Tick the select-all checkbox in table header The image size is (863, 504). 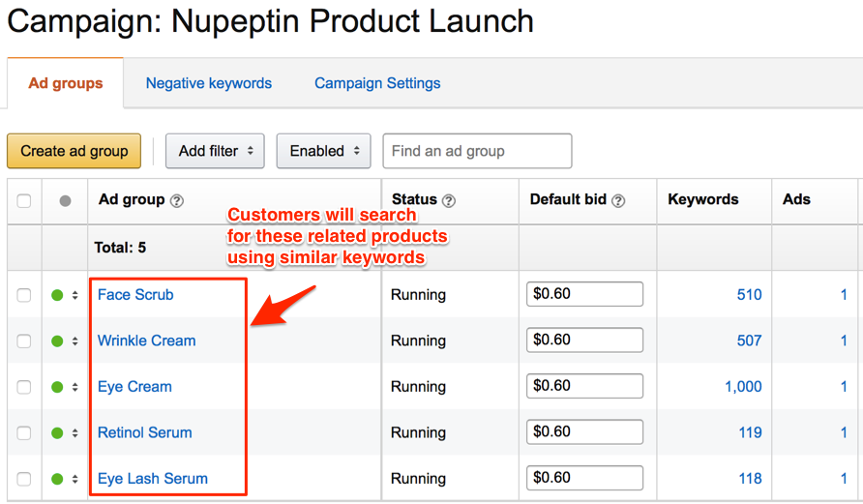click(x=24, y=201)
